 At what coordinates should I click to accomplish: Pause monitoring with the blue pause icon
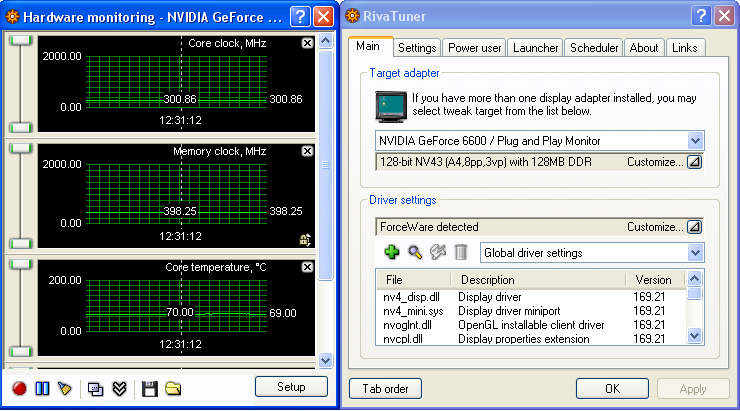click(42, 389)
